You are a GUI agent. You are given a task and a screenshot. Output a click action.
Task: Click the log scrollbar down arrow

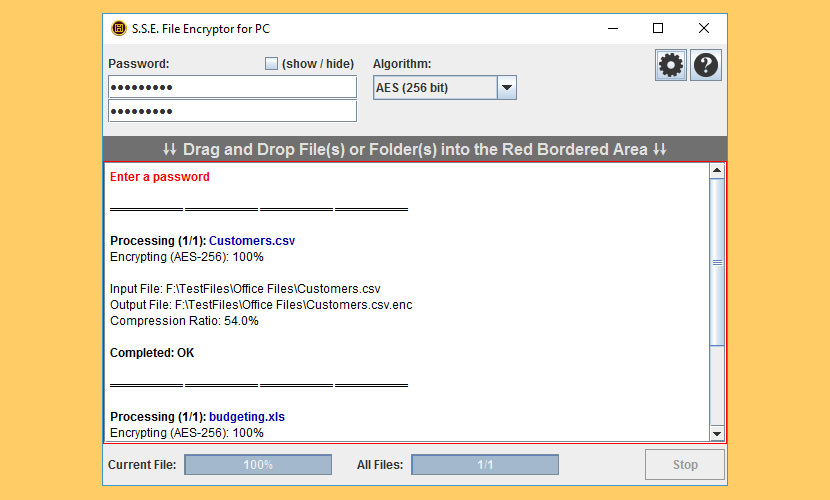717,433
